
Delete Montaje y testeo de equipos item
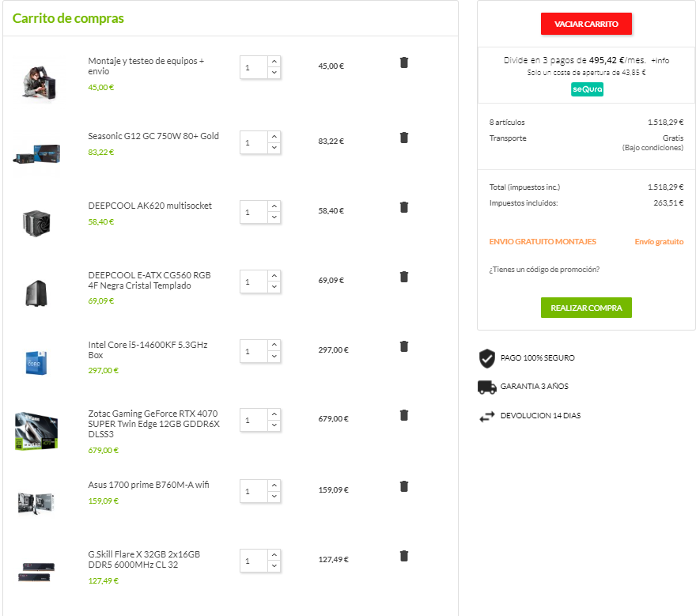(404, 62)
